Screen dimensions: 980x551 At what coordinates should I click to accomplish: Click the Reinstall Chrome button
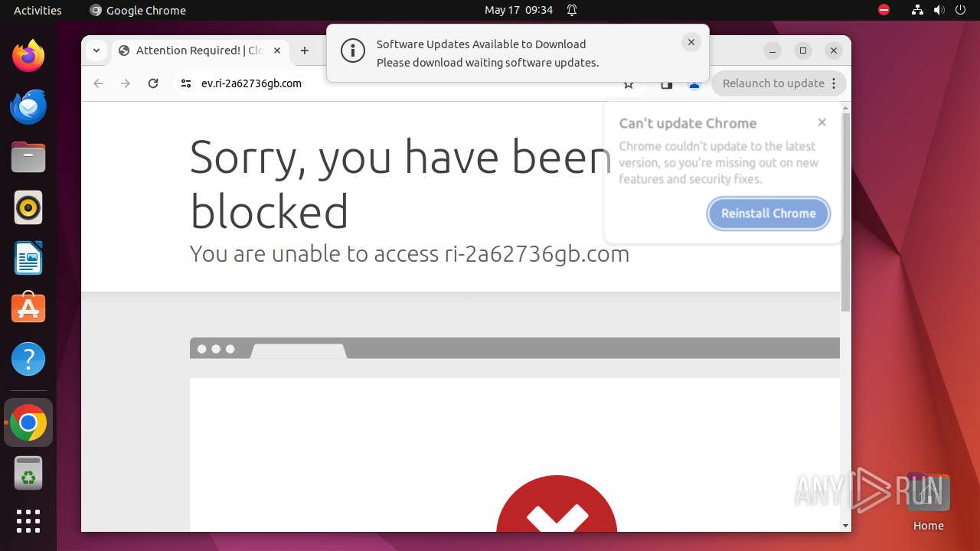pos(768,214)
